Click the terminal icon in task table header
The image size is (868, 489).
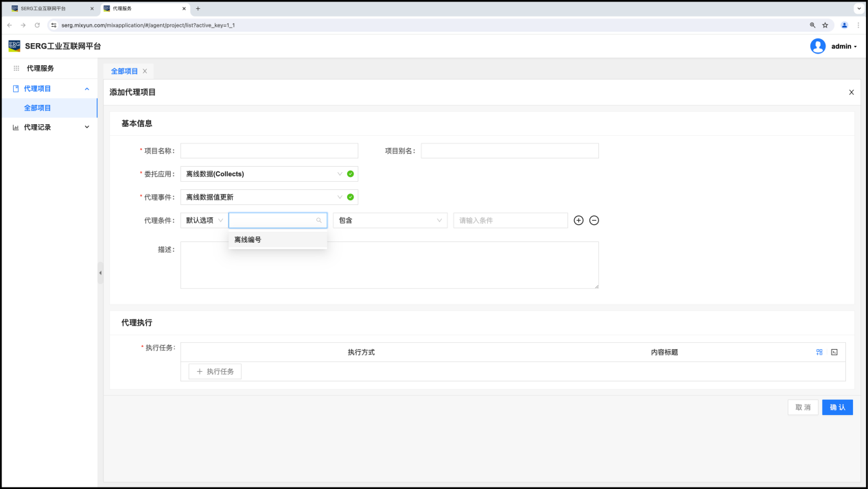[x=834, y=352]
